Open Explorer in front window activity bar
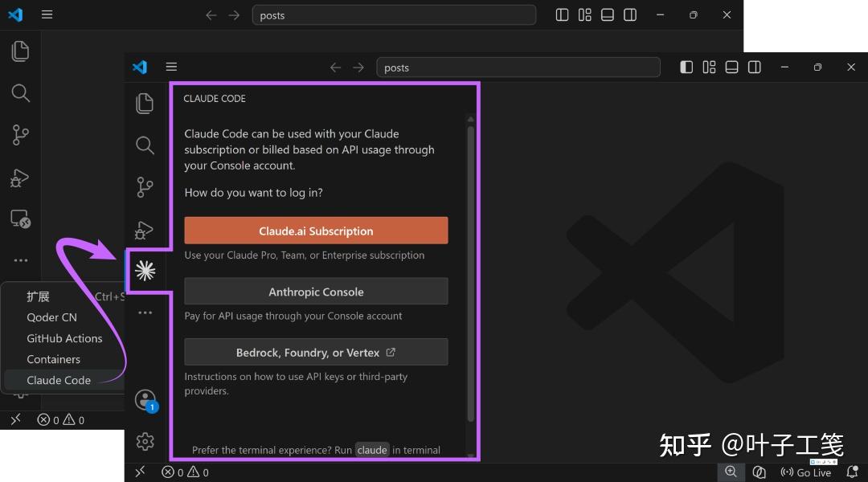868x482 pixels. coord(145,104)
